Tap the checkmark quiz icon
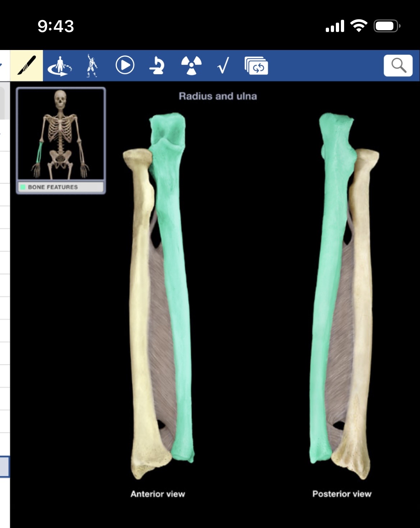The image size is (420, 528). (223, 66)
